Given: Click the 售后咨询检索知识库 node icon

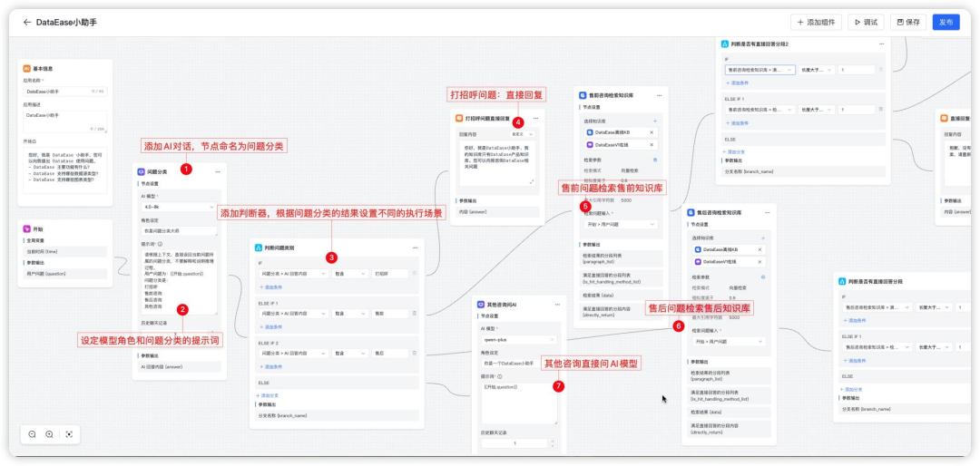Looking at the screenshot, I should [x=691, y=212].
